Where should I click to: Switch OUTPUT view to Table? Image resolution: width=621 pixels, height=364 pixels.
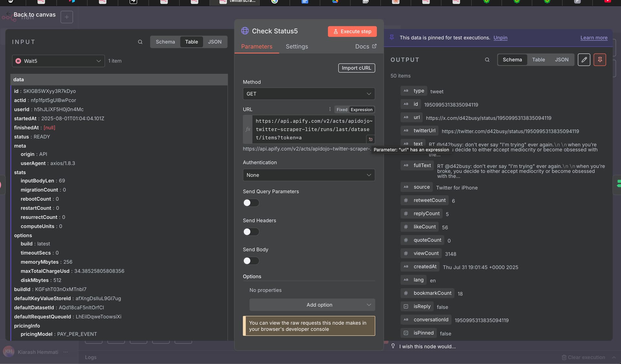coord(539,60)
